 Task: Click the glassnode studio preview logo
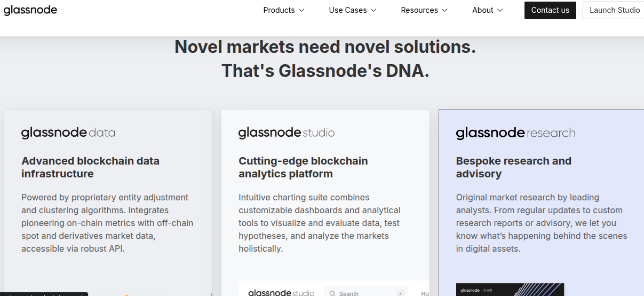[x=281, y=293]
